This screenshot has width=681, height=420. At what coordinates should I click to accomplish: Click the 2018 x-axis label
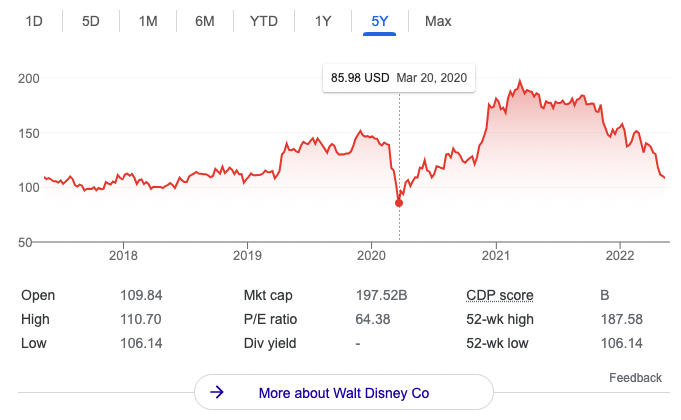(123, 255)
